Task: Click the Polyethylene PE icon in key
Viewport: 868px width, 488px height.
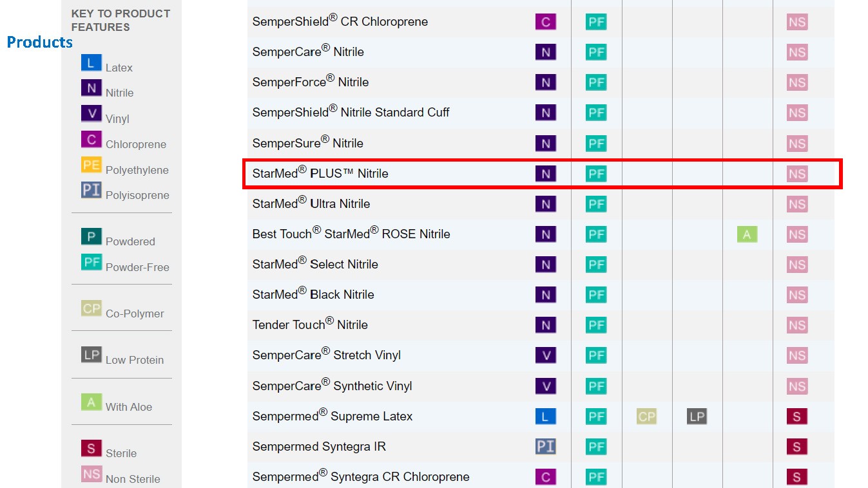Action: pyautogui.click(x=92, y=165)
